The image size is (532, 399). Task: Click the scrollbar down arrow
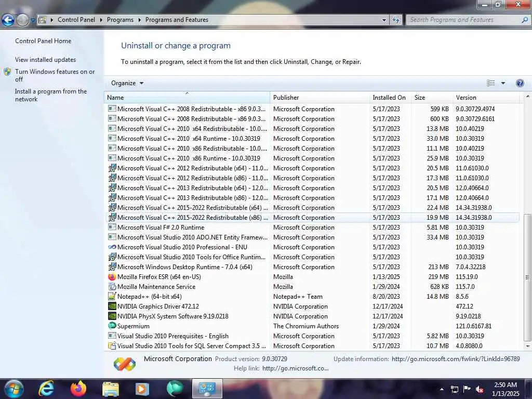pyautogui.click(x=527, y=346)
